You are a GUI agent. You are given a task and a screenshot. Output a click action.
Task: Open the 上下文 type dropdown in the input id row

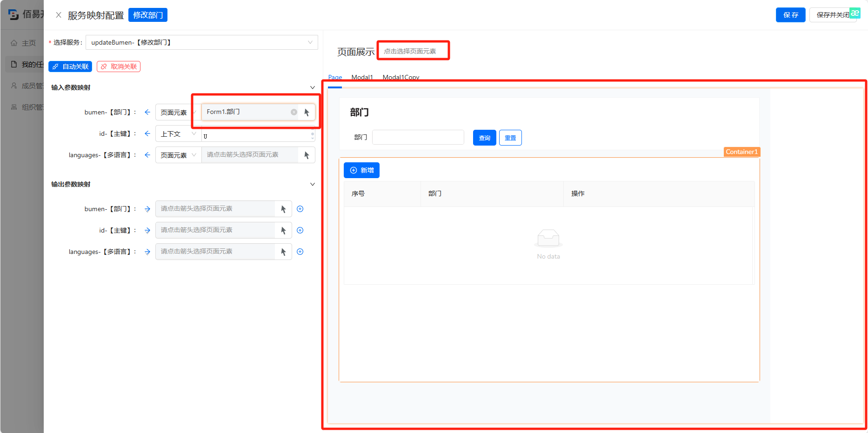coord(178,133)
